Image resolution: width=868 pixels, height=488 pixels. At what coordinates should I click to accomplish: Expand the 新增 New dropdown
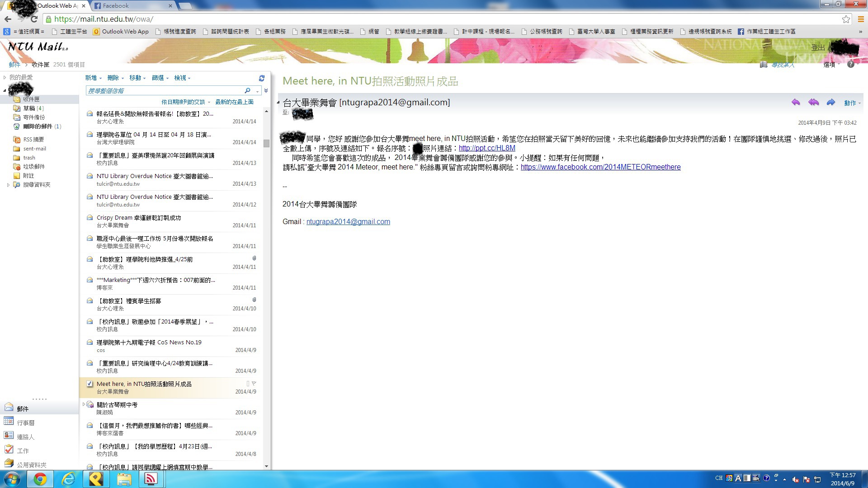[x=93, y=78]
